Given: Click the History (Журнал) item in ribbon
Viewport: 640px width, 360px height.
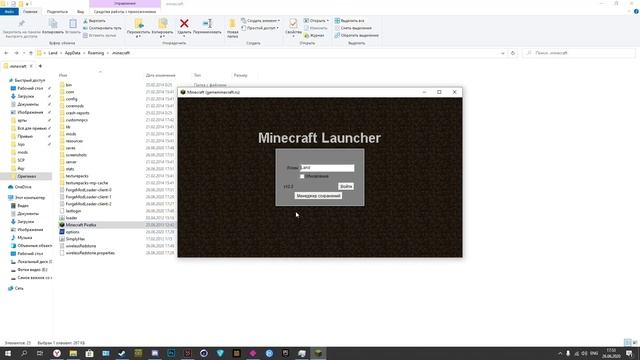Looking at the screenshot, I should pos(314,36).
